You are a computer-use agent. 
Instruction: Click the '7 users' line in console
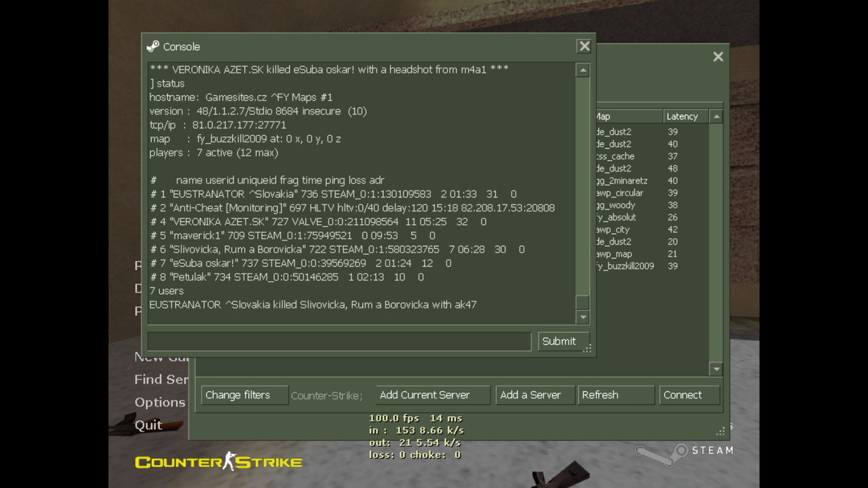[x=166, y=291]
